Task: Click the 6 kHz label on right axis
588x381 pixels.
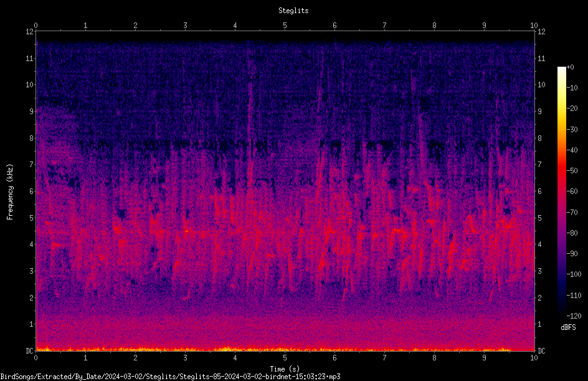Action: 539,191
